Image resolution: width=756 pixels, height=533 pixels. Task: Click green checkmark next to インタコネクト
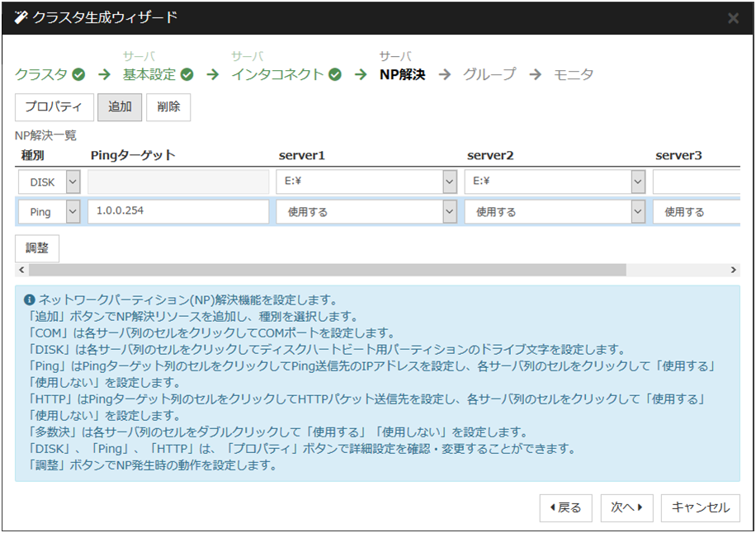click(334, 74)
